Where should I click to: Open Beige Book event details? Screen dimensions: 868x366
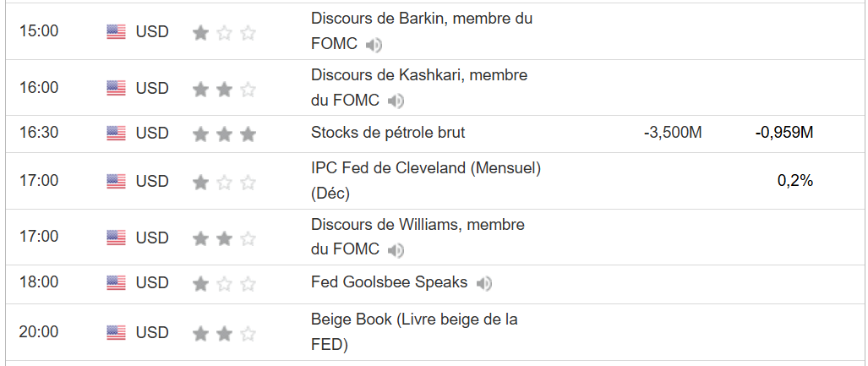click(414, 320)
